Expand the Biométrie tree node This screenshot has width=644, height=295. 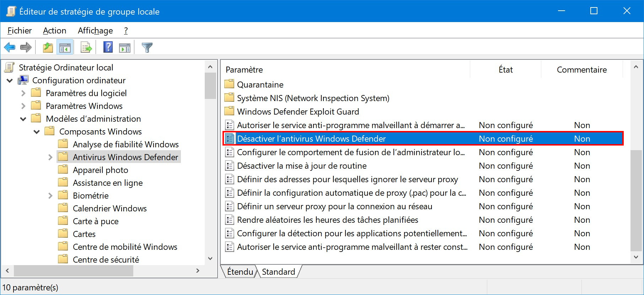[50, 196]
